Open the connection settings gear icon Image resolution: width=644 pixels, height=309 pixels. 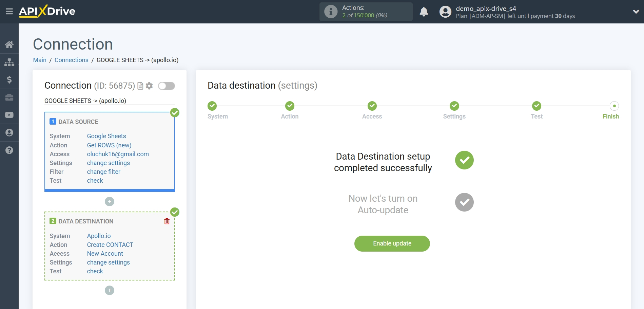[x=149, y=86]
